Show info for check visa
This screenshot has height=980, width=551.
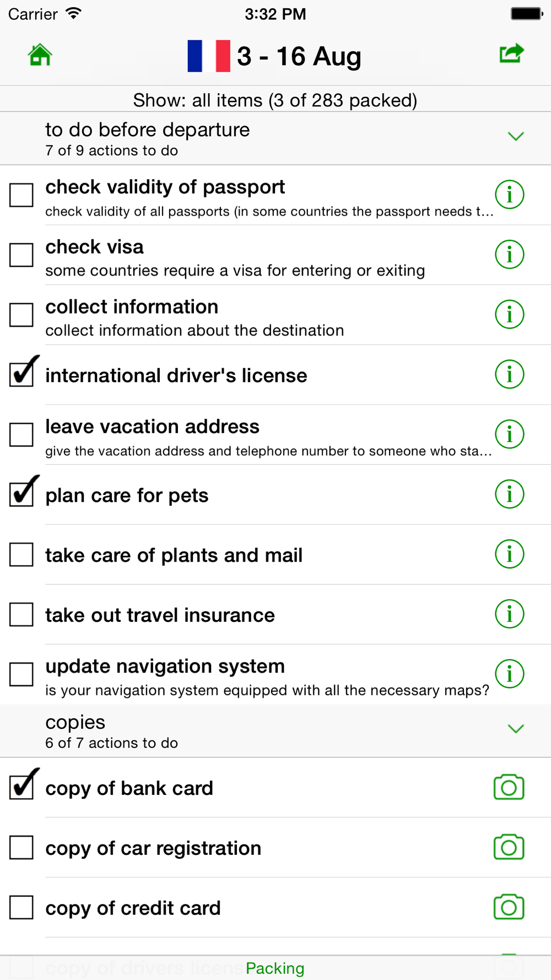(x=509, y=255)
